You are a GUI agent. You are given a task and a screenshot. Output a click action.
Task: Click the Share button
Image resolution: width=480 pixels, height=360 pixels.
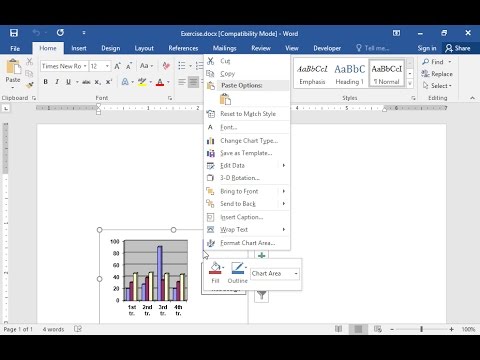(x=458, y=48)
